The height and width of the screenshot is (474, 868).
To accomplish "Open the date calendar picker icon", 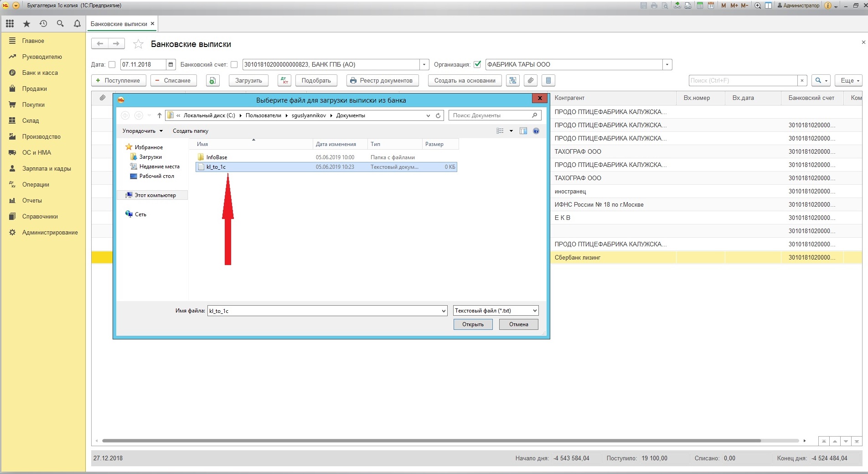I will tap(171, 65).
